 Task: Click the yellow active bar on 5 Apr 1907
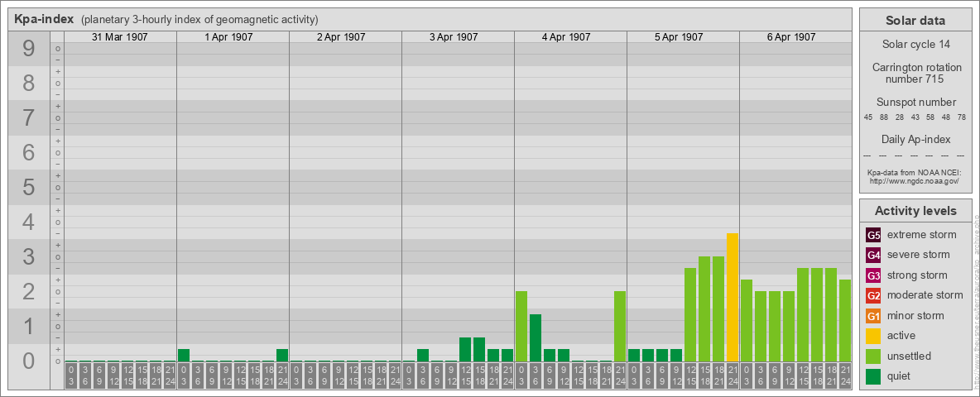[733, 297]
